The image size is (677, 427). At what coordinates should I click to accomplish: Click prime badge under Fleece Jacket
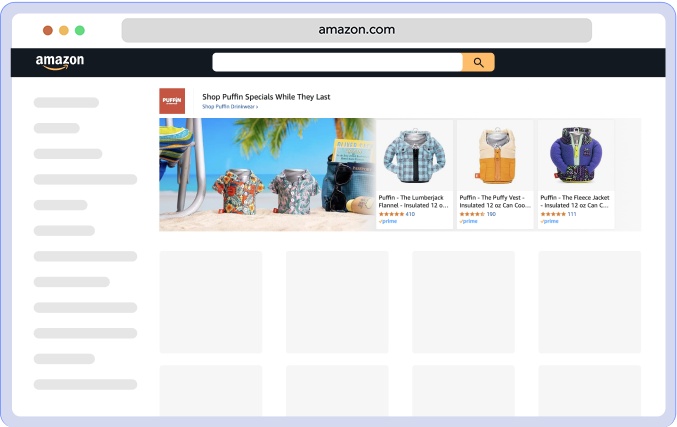(549, 221)
